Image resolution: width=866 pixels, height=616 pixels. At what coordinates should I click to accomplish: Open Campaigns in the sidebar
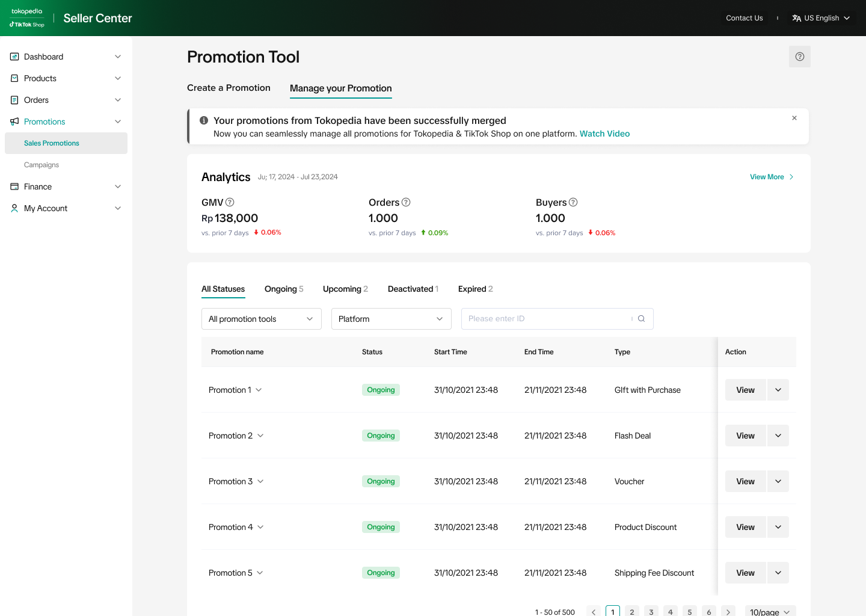41,165
